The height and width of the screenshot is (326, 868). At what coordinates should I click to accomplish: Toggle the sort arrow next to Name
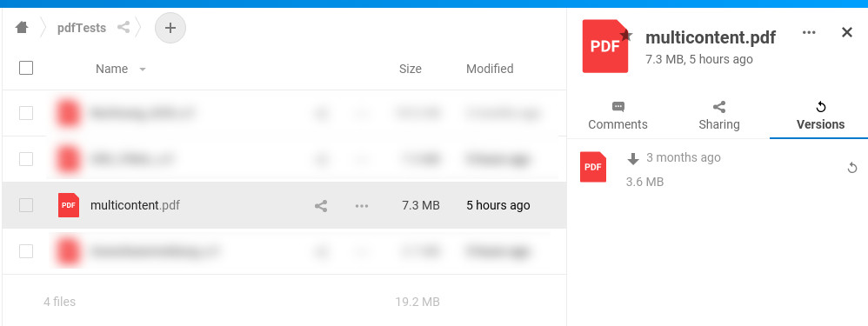143,70
